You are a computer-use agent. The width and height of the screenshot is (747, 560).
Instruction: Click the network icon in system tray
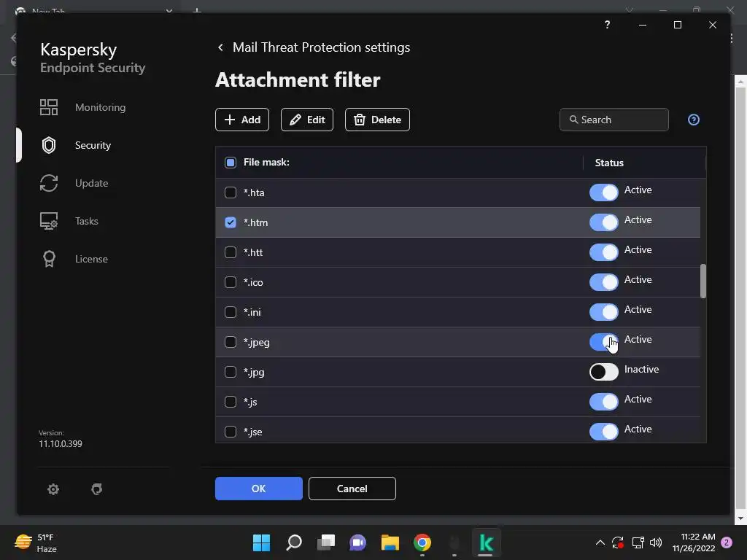(x=638, y=542)
